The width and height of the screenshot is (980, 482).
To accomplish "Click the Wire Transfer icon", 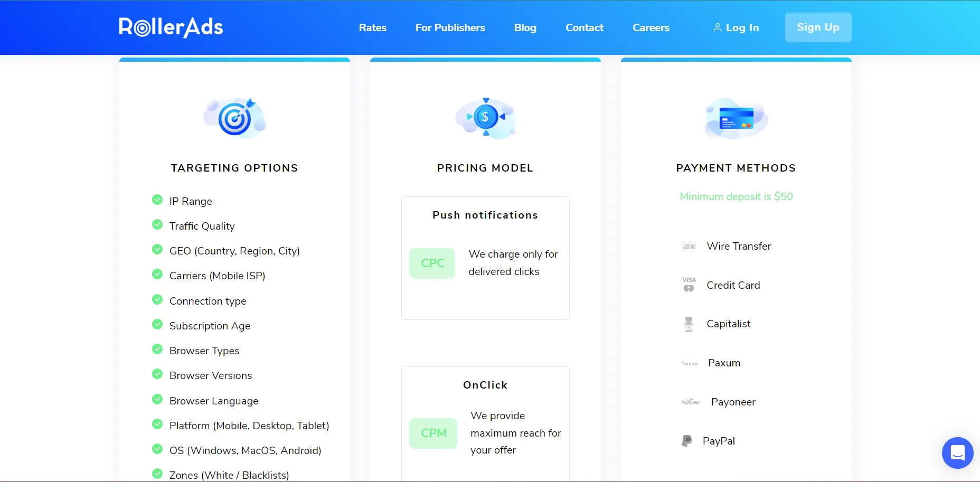I will 689,247.
